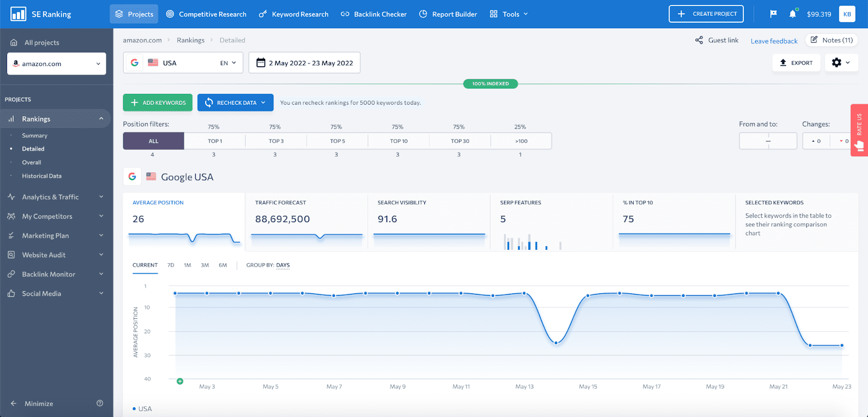Open the Tools dropdown menu
Image resolution: width=868 pixels, height=417 pixels.
click(509, 14)
